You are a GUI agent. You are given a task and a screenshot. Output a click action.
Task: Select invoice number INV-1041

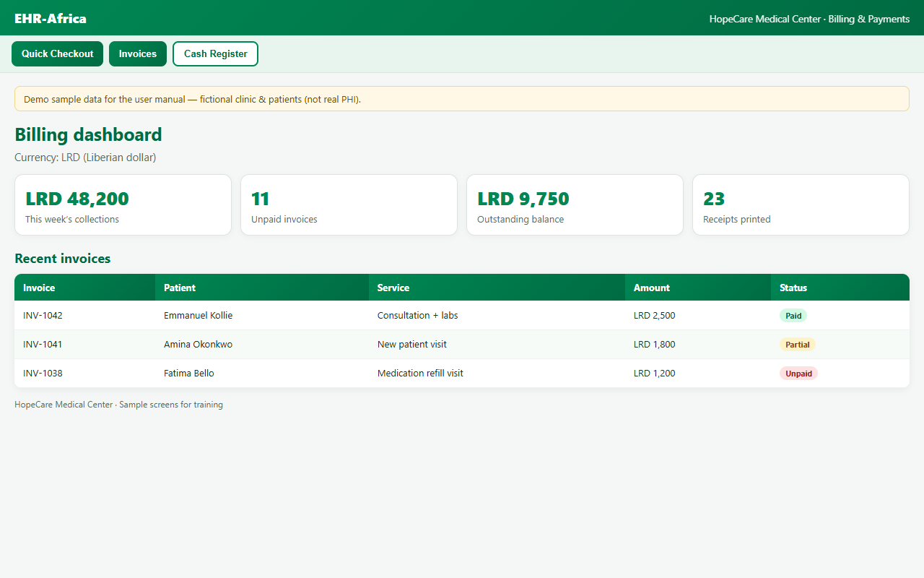click(43, 345)
